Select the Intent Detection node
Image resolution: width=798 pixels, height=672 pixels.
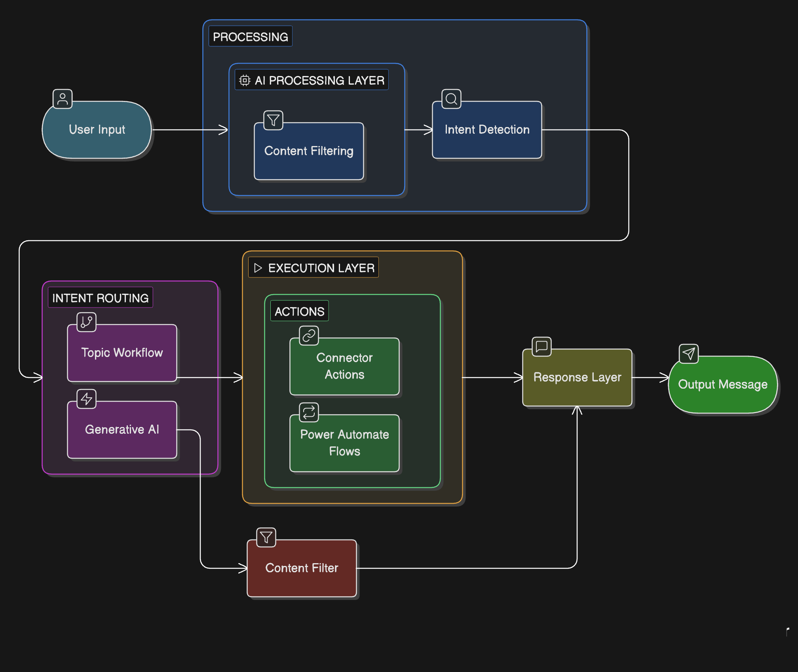[x=487, y=130]
